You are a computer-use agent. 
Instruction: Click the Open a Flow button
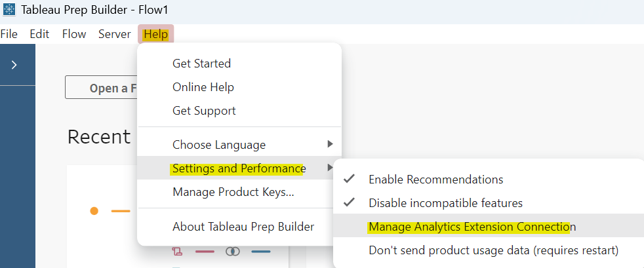coord(105,88)
